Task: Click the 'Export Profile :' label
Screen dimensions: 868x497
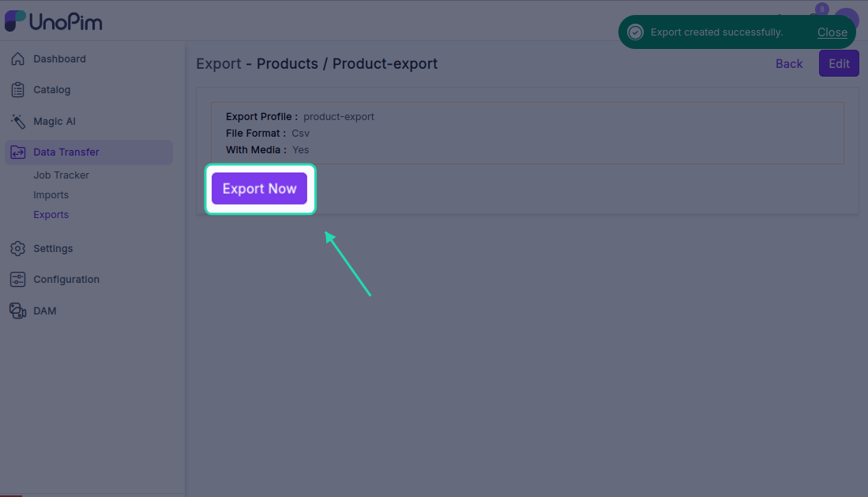Action: pos(262,117)
